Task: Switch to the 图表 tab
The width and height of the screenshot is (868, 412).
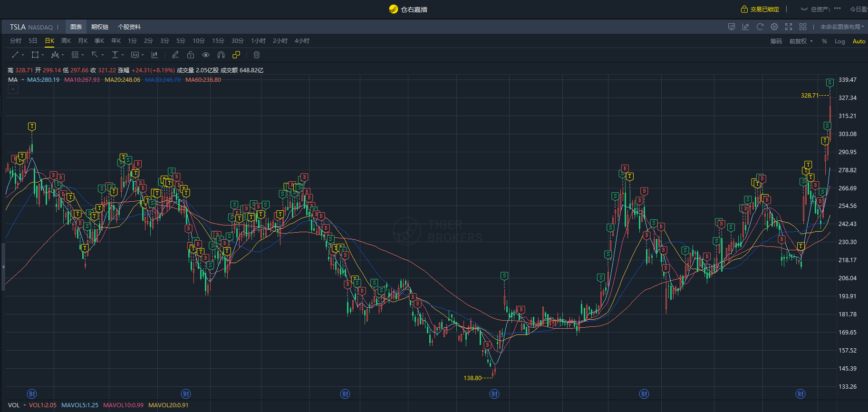Action: click(76, 27)
